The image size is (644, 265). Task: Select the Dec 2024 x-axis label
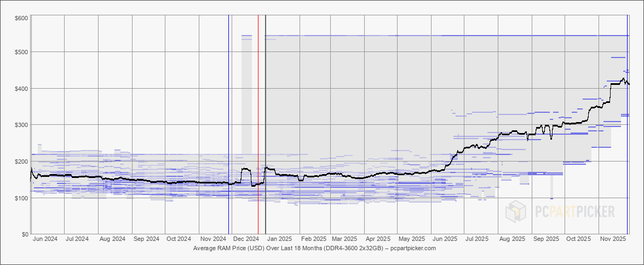click(x=246, y=239)
